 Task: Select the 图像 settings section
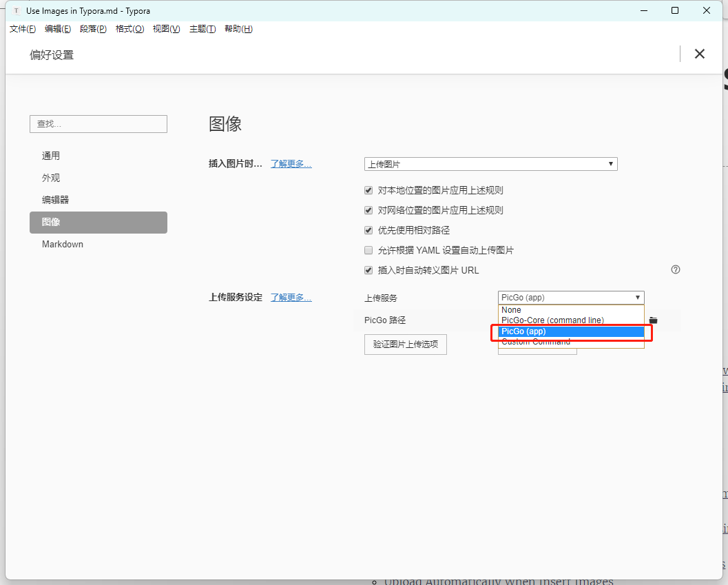(x=98, y=222)
